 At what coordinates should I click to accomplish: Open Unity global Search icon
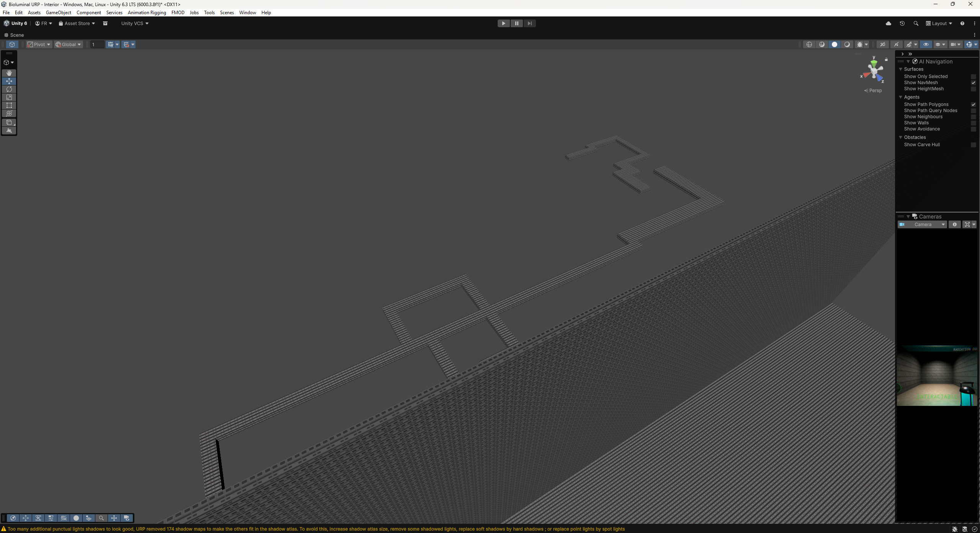tap(916, 23)
